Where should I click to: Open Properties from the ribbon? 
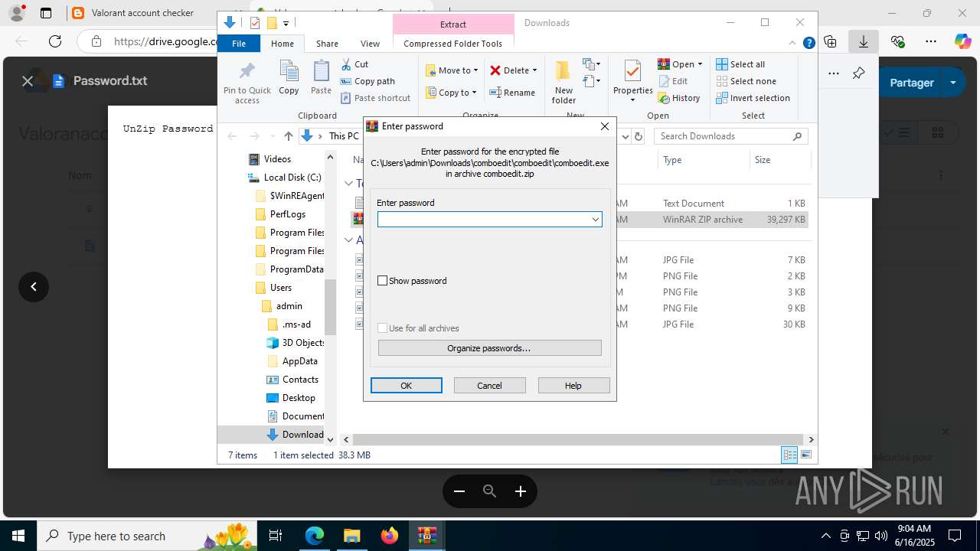point(632,82)
